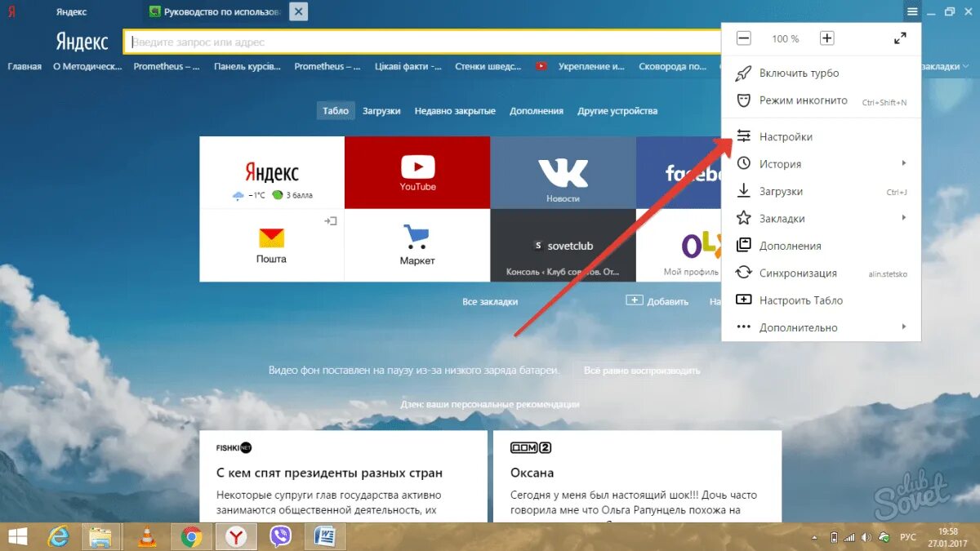This screenshot has width=980, height=551.
Task: Open the Сковорода по... bookmark
Action: tap(673, 67)
